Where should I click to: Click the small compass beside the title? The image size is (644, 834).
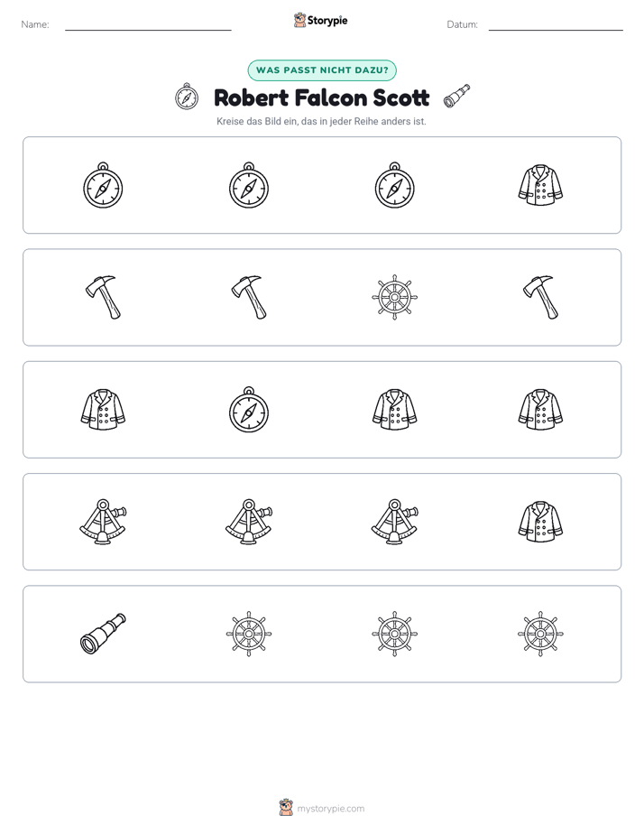[187, 97]
